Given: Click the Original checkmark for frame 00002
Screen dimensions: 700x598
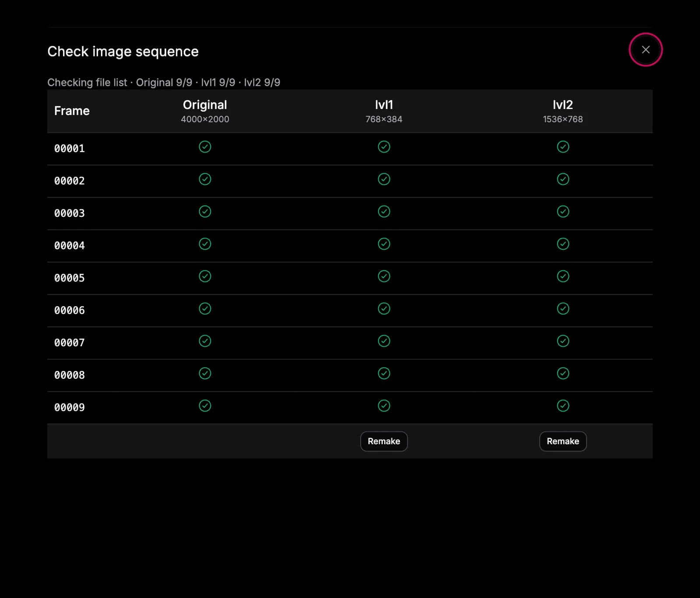Looking at the screenshot, I should tap(205, 179).
